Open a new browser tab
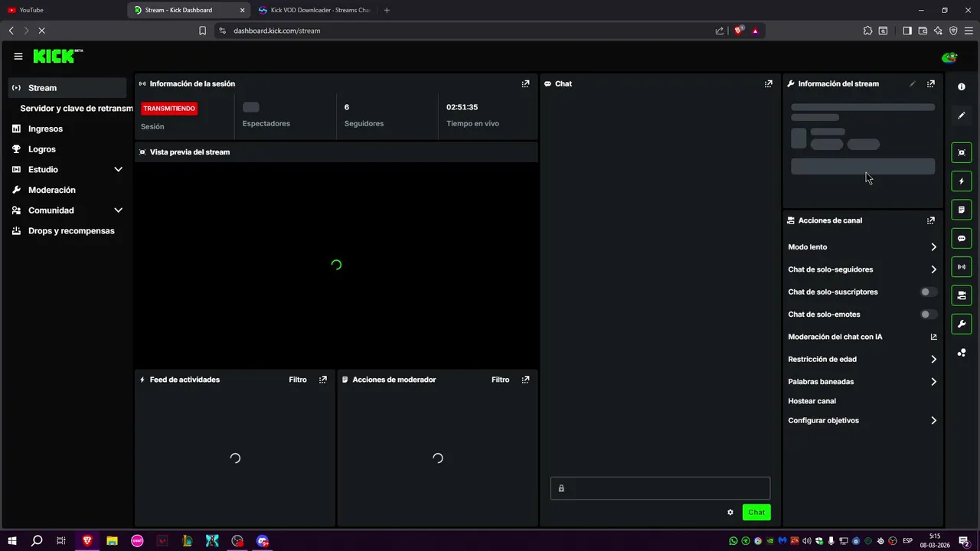This screenshot has width=980, height=551. pos(387,10)
